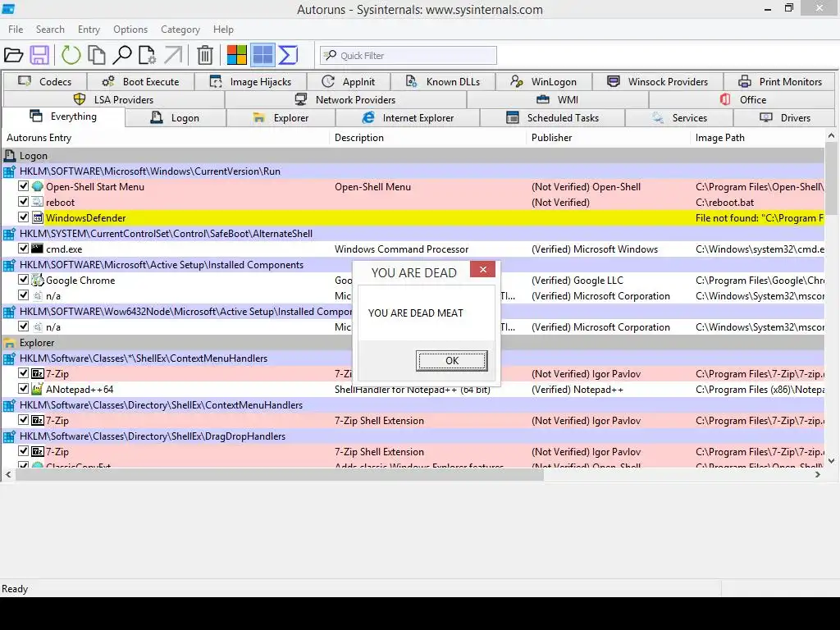
Task: Switch to the Office tab
Action: (742, 99)
